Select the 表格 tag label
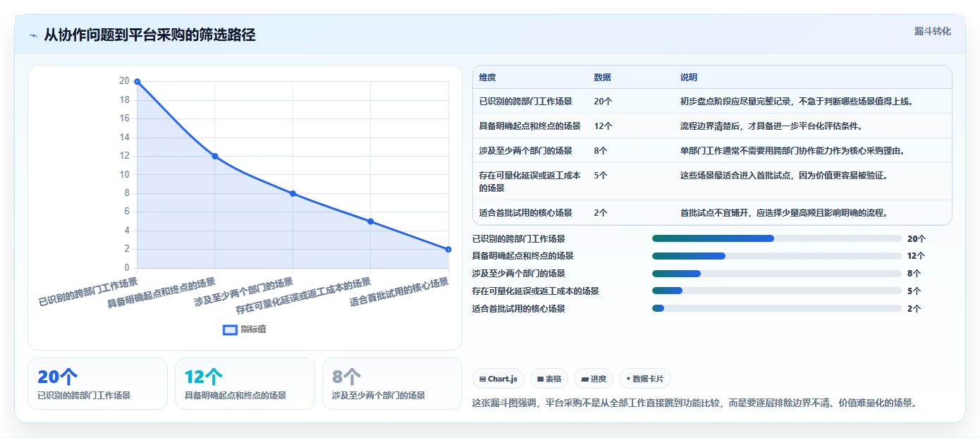980x438 pixels. [x=553, y=379]
